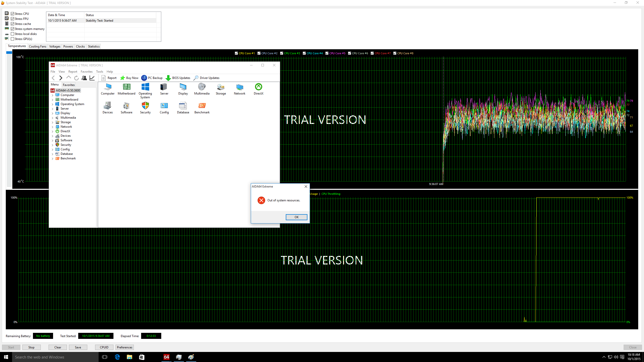Open Microsoft Edge from the taskbar

[117, 357]
